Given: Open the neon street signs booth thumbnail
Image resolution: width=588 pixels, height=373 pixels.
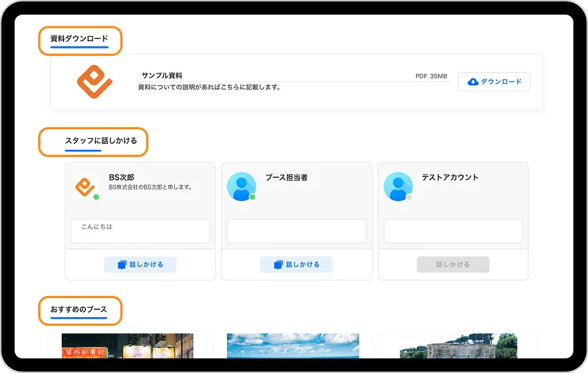Looking at the screenshot, I should (128, 346).
